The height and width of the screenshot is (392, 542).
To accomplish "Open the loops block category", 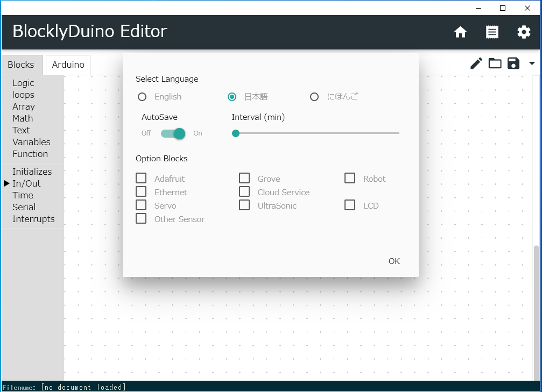I will click(23, 95).
